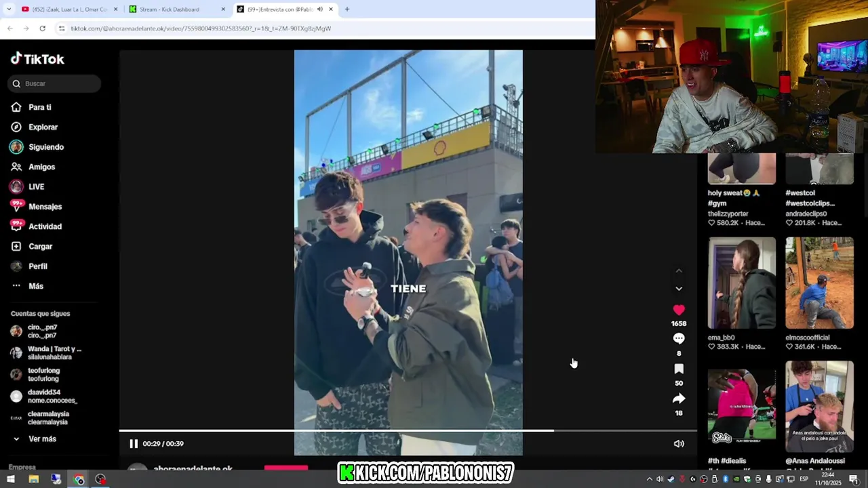Open the elmoscoofficial video thumbnail

tap(819, 283)
